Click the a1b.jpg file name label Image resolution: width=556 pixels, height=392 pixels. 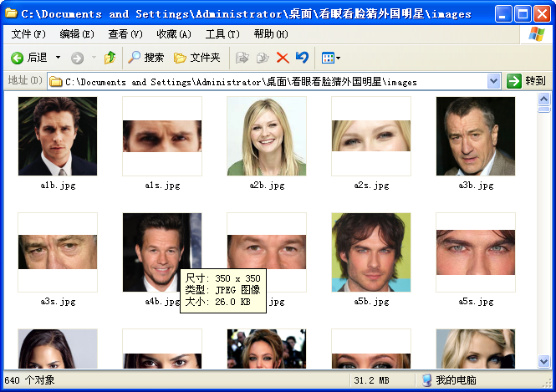58,186
